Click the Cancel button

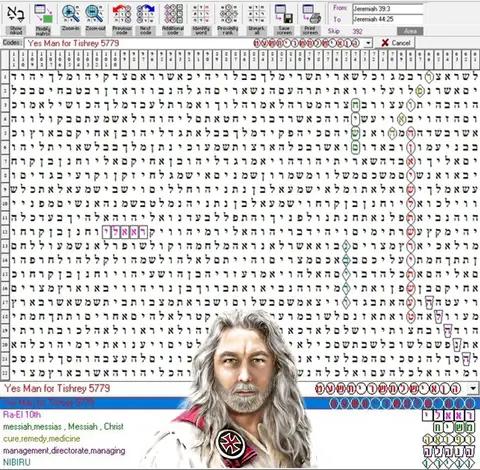pos(396,43)
